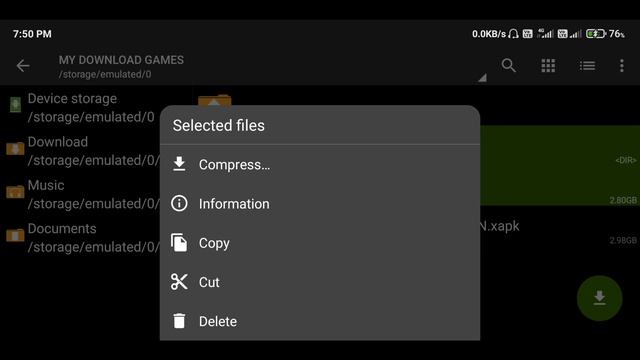
Task: Switch to grid view icon
Action: click(x=548, y=65)
